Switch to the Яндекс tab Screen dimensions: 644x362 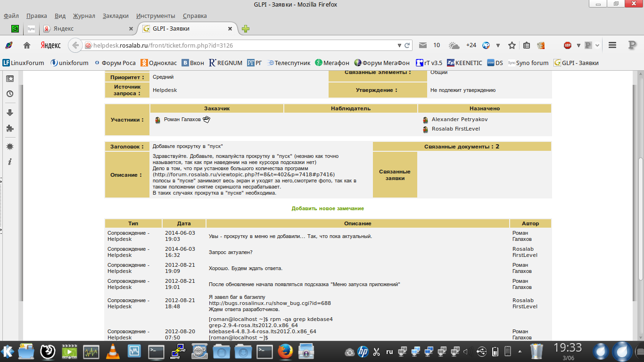point(88,29)
